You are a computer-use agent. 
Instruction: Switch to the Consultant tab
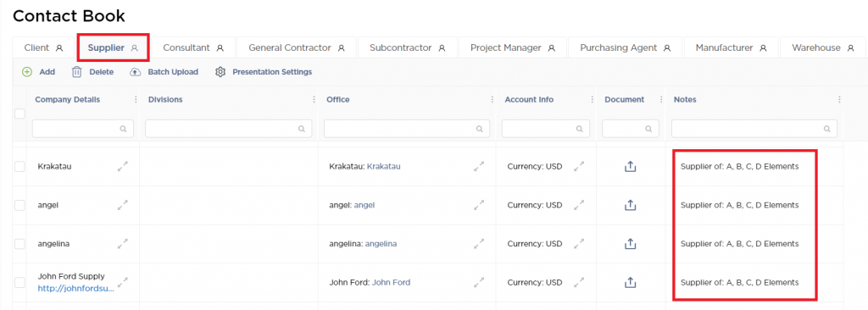tap(193, 48)
